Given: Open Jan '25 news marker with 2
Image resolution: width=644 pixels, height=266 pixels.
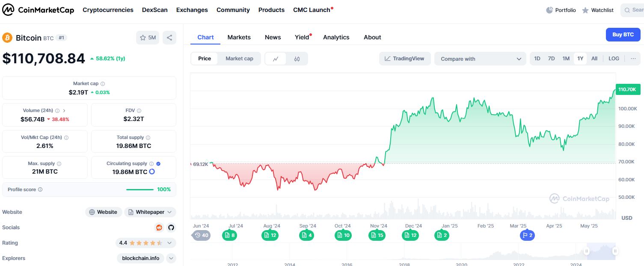Looking at the screenshot, I should [442, 235].
